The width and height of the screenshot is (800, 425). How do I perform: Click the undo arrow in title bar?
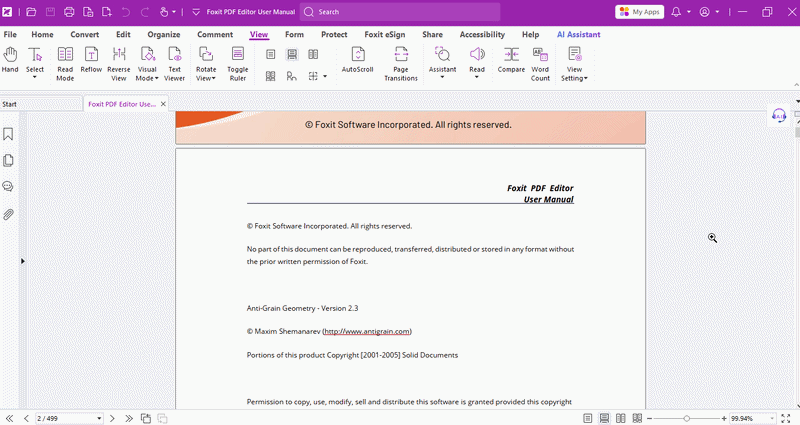point(126,12)
